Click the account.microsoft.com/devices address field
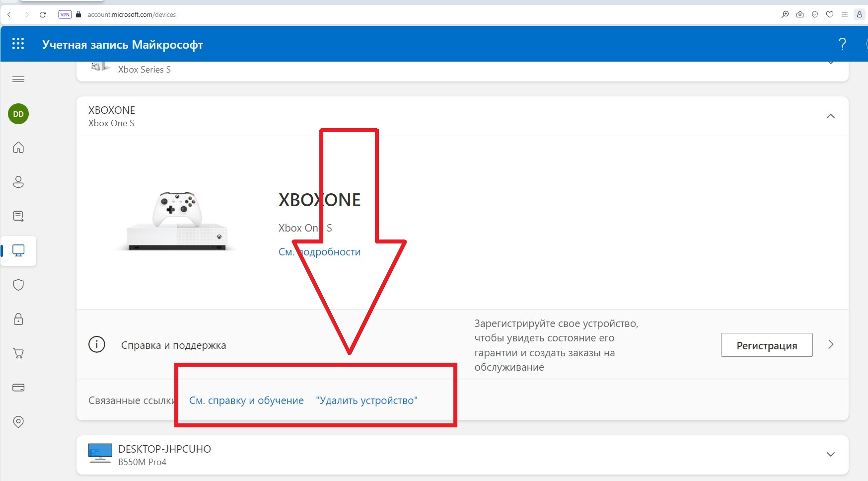 click(132, 15)
